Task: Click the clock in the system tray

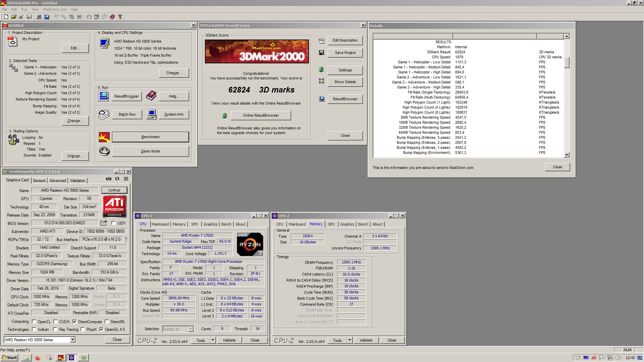Action: (x=630, y=358)
